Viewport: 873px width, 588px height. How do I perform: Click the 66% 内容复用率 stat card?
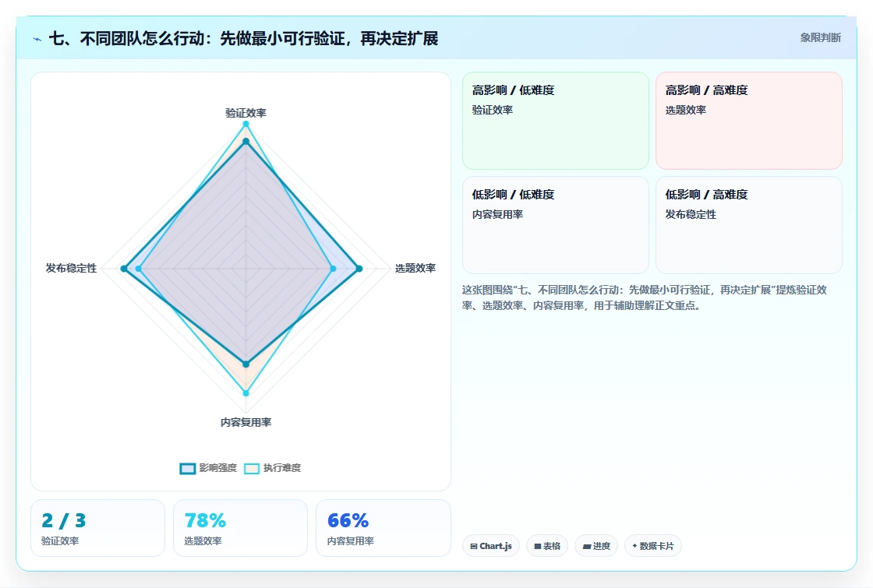(383, 528)
